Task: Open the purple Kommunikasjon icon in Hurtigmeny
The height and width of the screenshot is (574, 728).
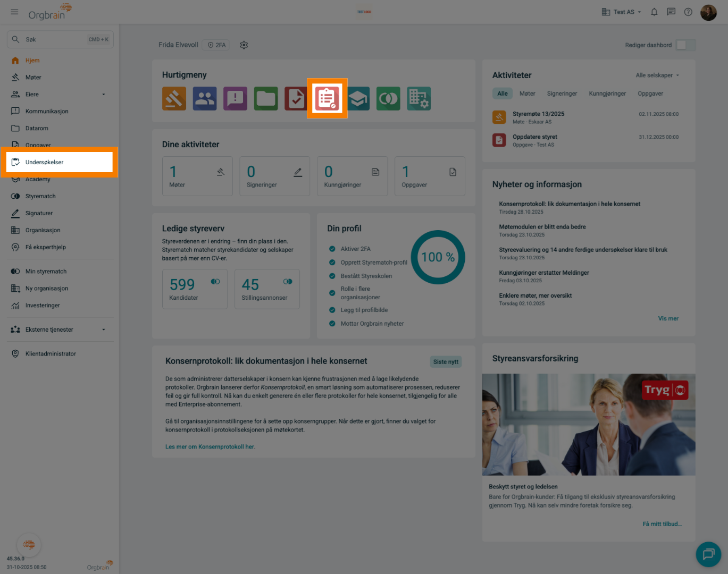Action: coord(235,98)
